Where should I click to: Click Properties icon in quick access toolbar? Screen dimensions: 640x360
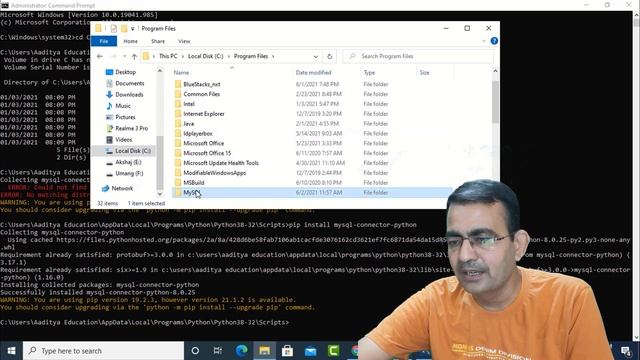pos(113,29)
